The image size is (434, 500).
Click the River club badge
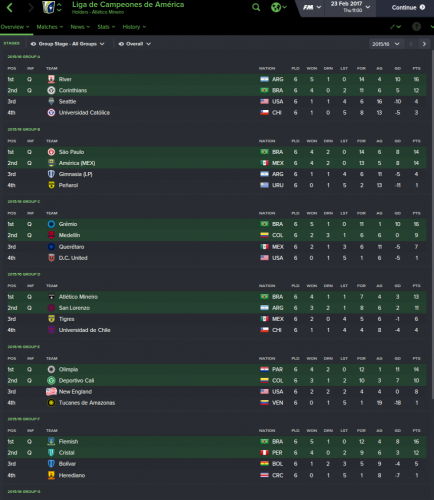[51, 79]
